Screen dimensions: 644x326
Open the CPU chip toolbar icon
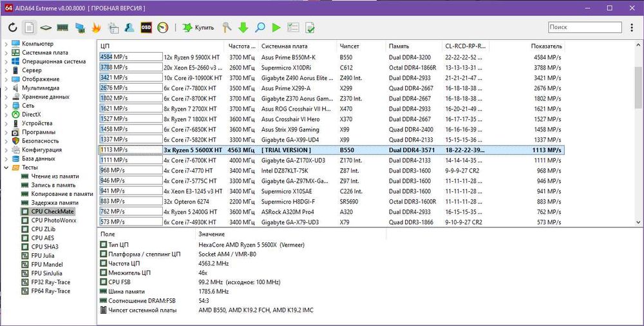point(46,28)
